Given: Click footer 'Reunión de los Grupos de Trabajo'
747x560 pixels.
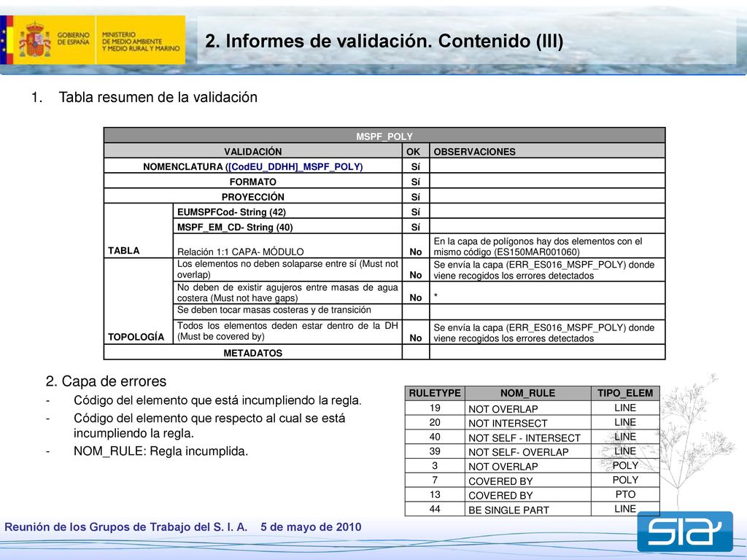Looking at the screenshot, I should click(x=125, y=527).
